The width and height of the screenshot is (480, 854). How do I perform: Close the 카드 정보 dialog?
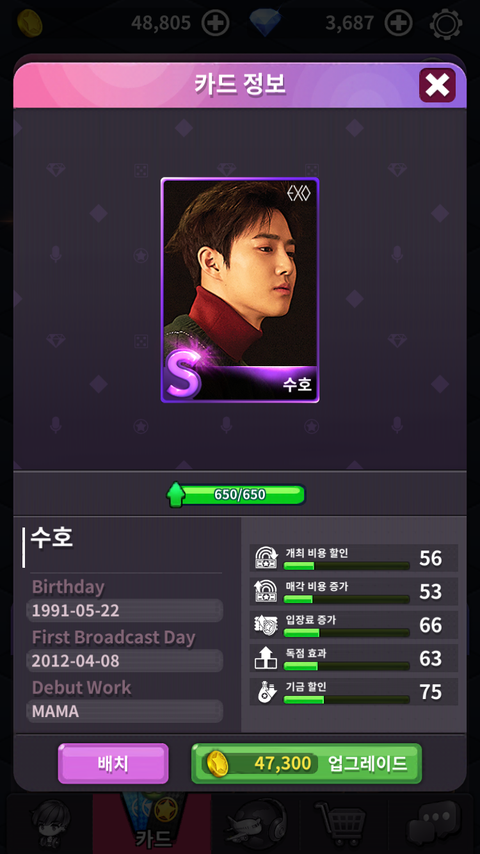point(437,85)
